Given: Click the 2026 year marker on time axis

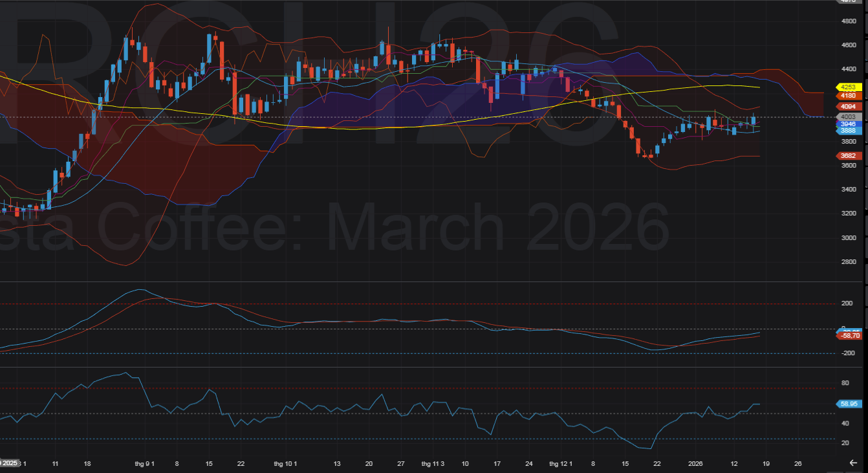Looking at the screenshot, I should tap(695, 464).
